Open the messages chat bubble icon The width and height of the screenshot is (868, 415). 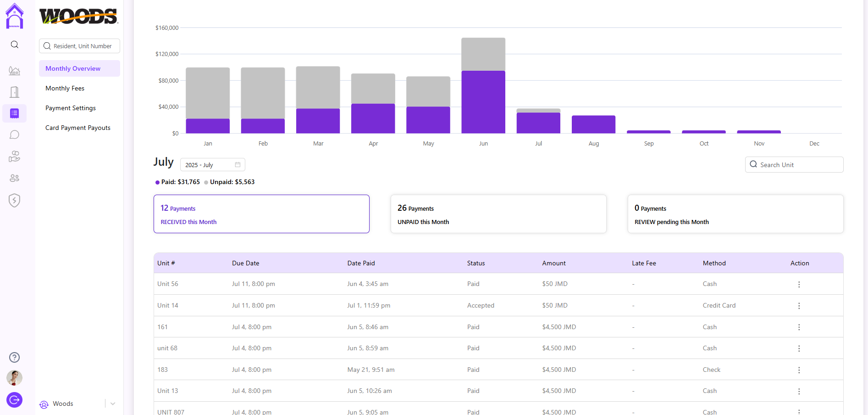coord(15,135)
